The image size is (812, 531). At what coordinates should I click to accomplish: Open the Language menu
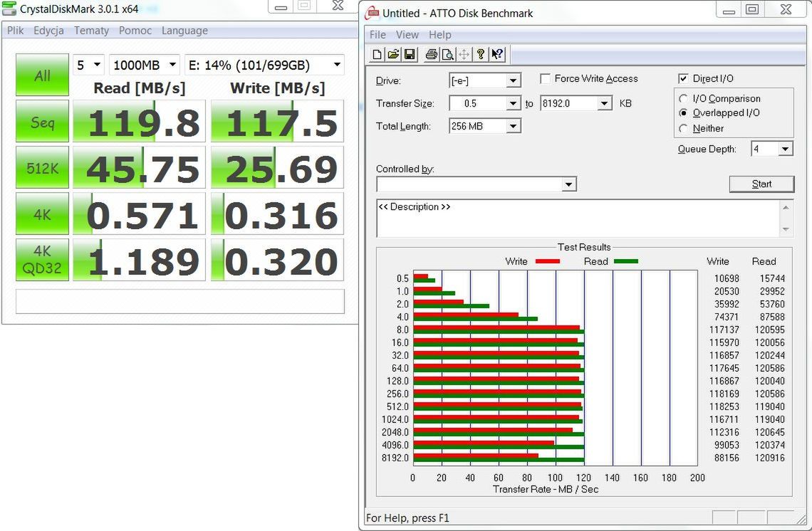point(184,31)
